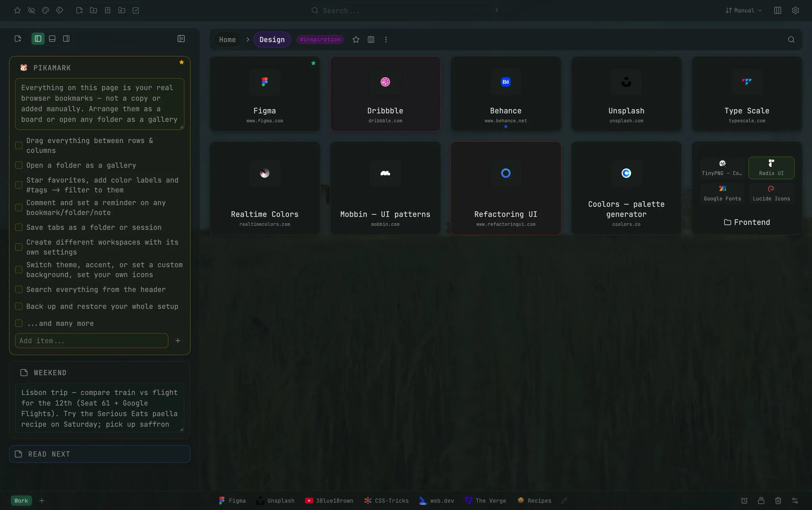Open the three-dot more menu for Design
This screenshot has width=812, height=510.
[x=386, y=40]
